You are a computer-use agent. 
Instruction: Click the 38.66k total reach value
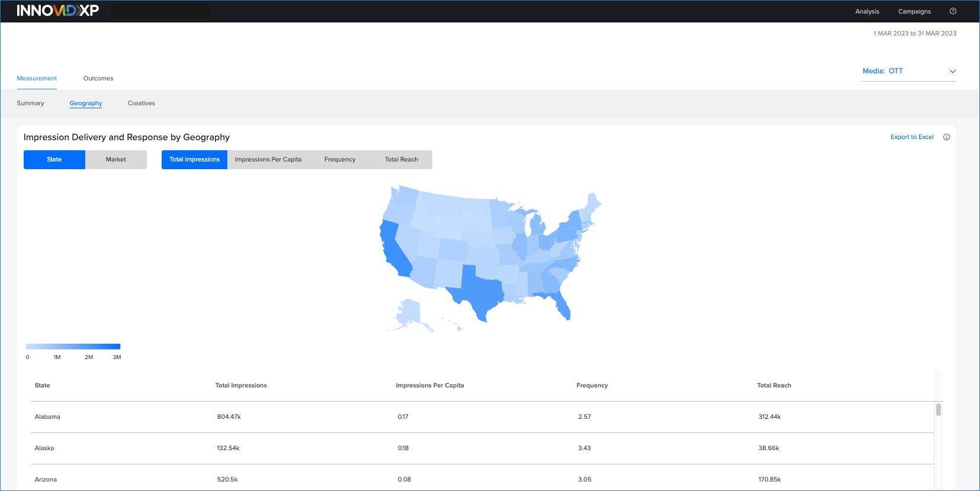769,448
